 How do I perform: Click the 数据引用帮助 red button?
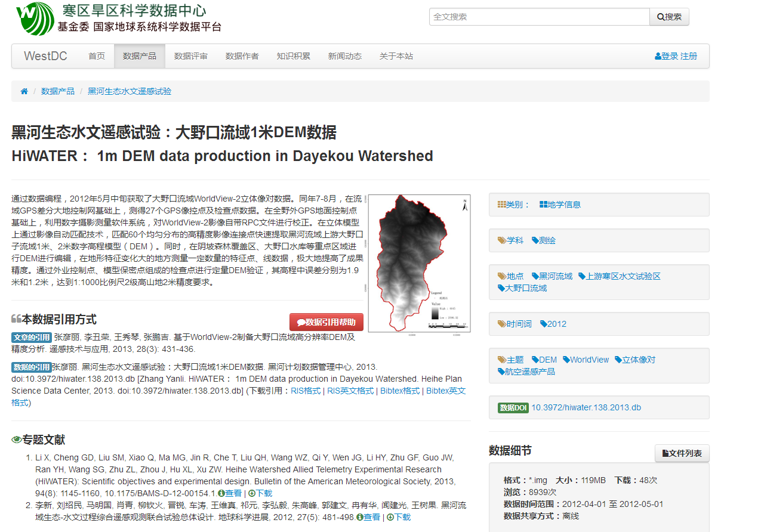point(326,322)
